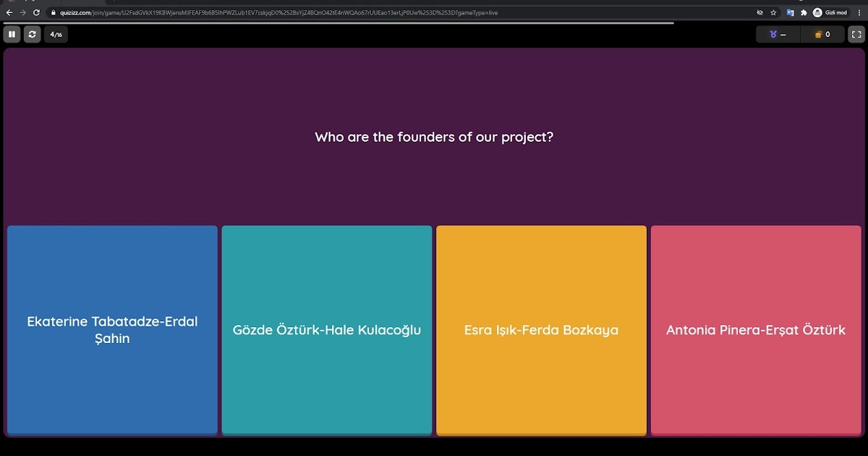Open Chrome's three-dot menu
Screen dimensions: 868x456
point(858,12)
